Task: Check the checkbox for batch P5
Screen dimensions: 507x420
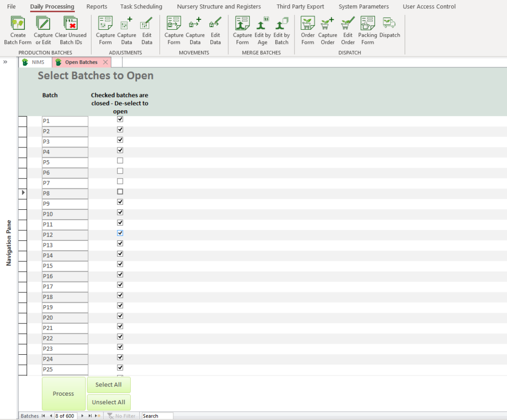Action: point(120,161)
